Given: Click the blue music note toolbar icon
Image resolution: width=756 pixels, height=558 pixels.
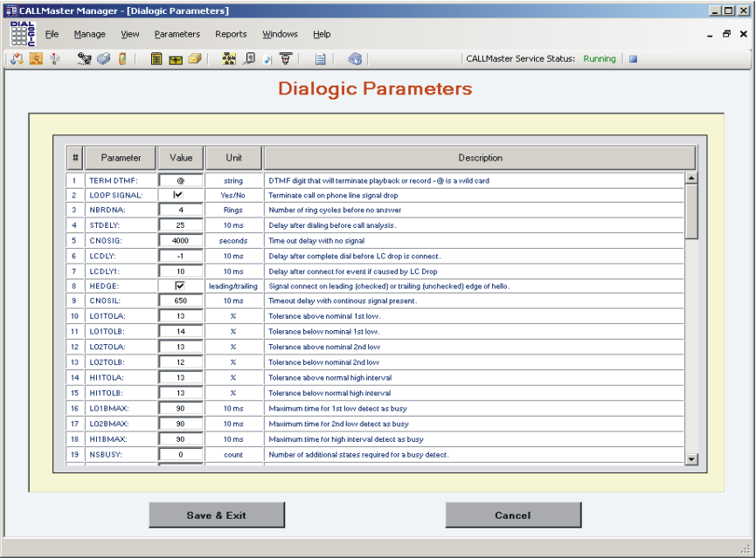Looking at the screenshot, I should (267, 59).
